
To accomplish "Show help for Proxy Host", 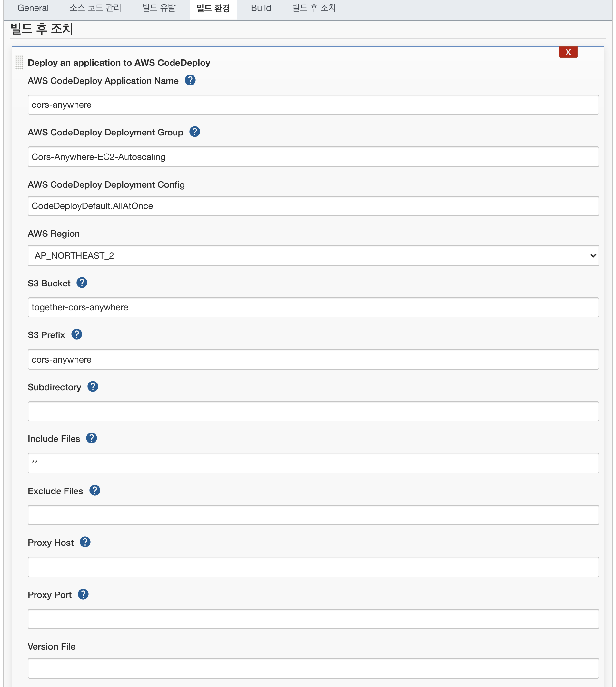I will coord(85,542).
